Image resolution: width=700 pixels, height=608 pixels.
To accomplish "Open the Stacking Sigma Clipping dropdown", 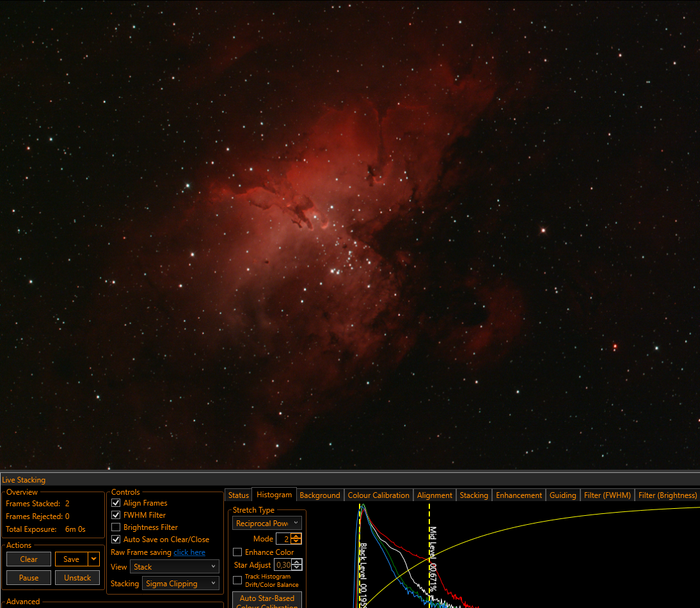I will pos(180,583).
